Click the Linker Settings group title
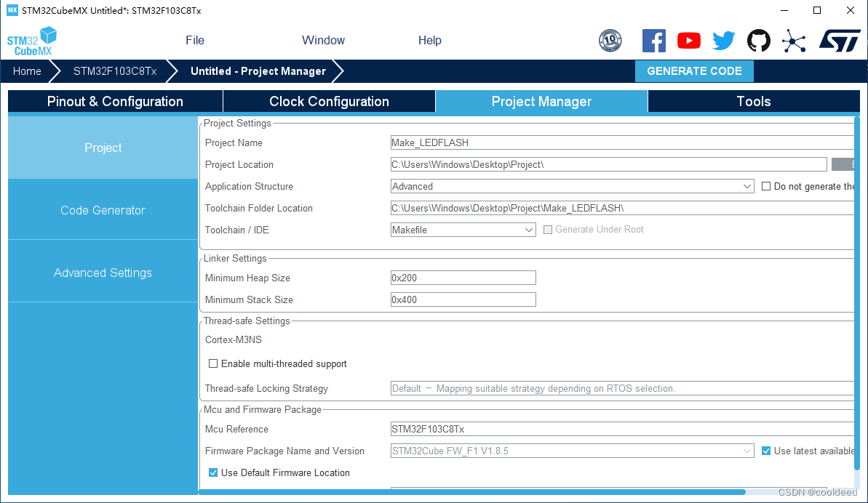This screenshot has height=503, width=868. click(x=235, y=259)
